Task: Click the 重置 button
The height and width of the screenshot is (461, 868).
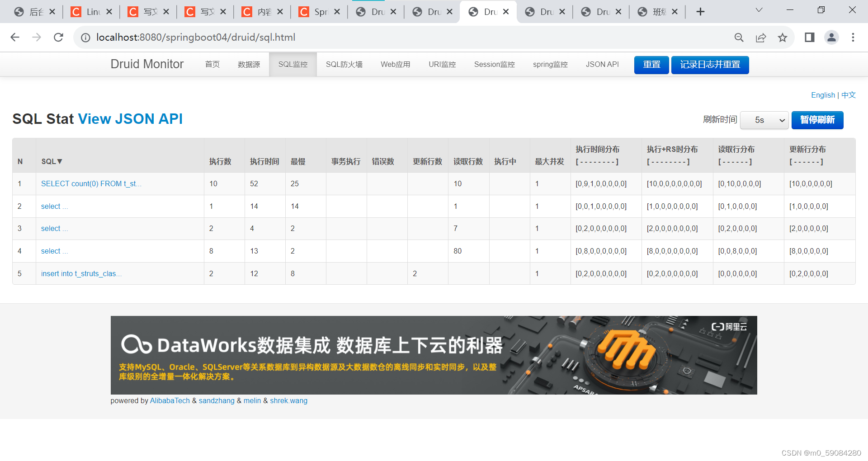Action: 651,65
